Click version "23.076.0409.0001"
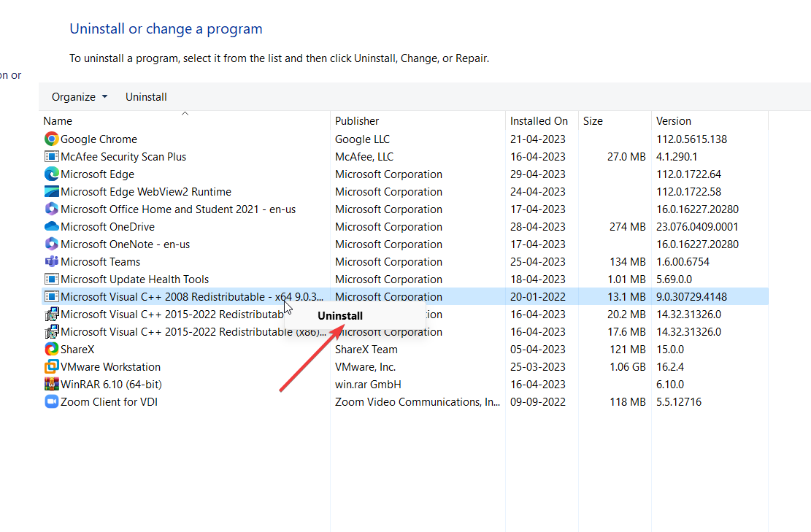811x532 pixels. pyautogui.click(x=697, y=227)
